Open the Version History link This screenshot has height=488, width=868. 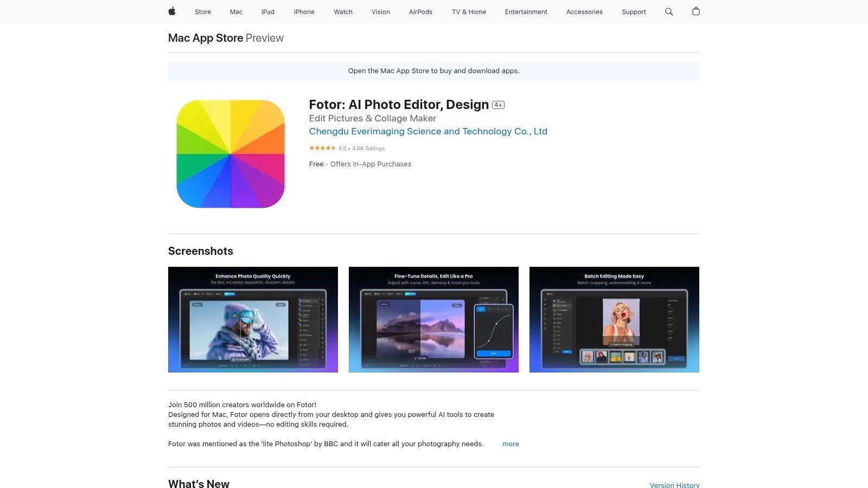pyautogui.click(x=674, y=485)
